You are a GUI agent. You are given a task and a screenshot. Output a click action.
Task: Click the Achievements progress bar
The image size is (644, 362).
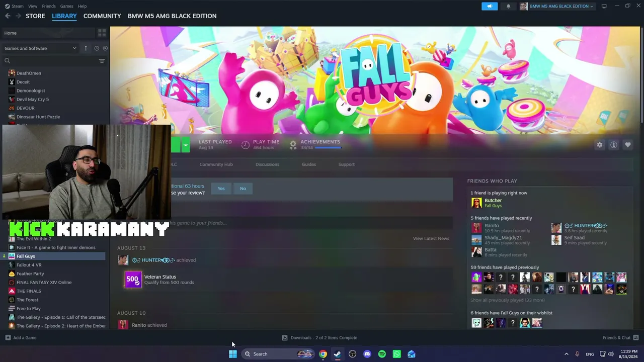click(x=328, y=148)
